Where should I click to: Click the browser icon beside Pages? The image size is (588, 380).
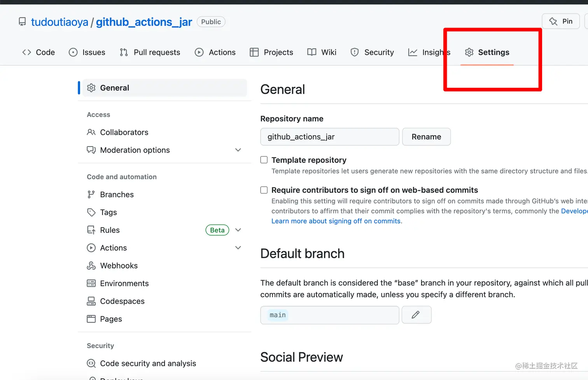91,319
